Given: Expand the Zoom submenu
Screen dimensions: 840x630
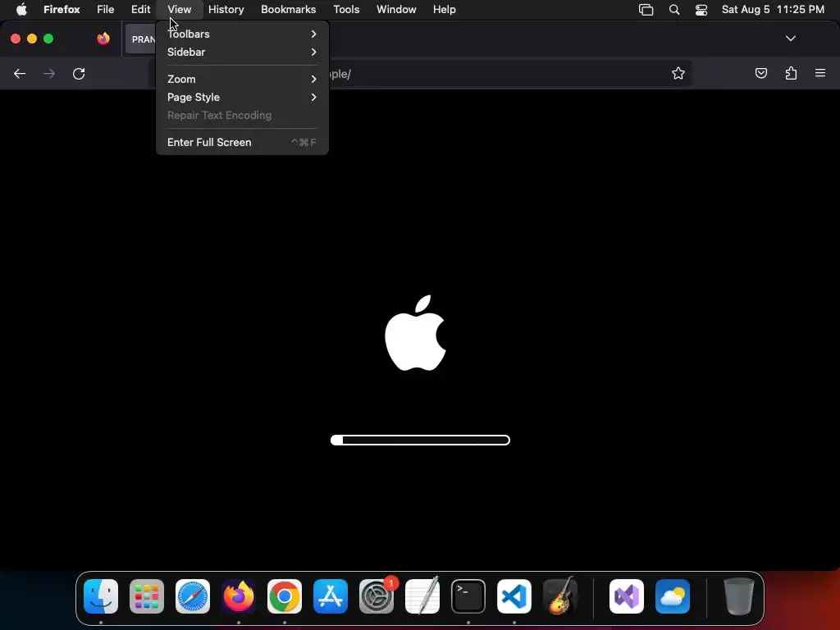Looking at the screenshot, I should pyautogui.click(x=242, y=79).
